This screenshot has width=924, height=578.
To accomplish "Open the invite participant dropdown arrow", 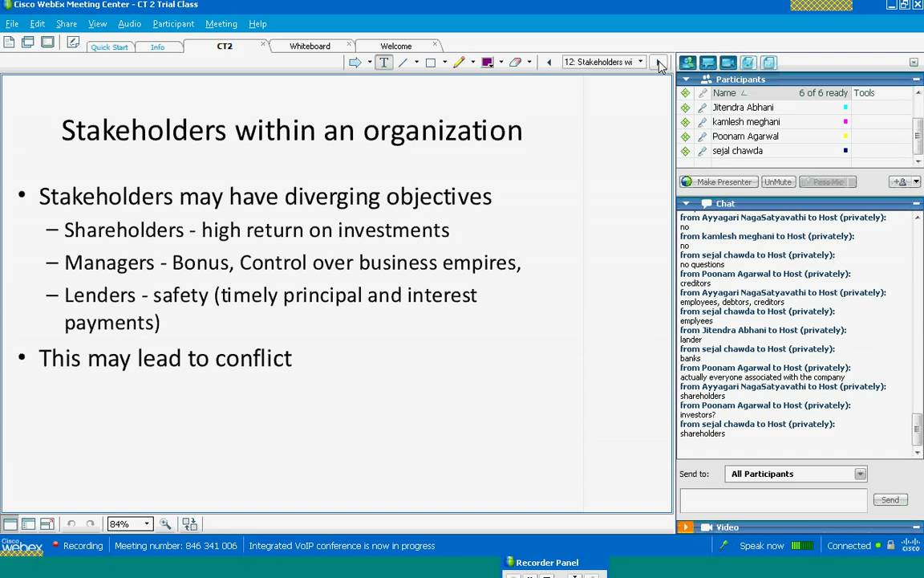I will click(x=916, y=181).
